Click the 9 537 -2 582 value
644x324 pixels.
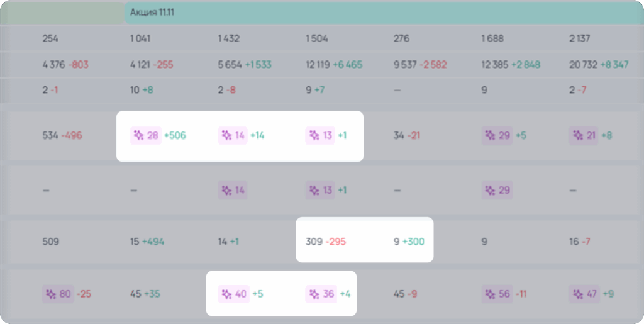tap(420, 65)
